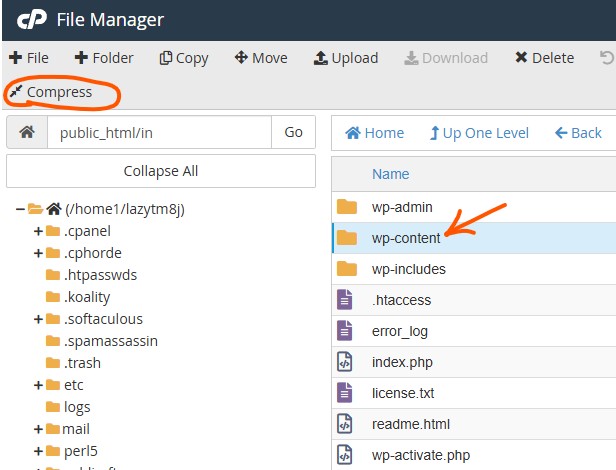This screenshot has height=470, width=616.
Task: Go to Home in file pane
Action: 374,133
